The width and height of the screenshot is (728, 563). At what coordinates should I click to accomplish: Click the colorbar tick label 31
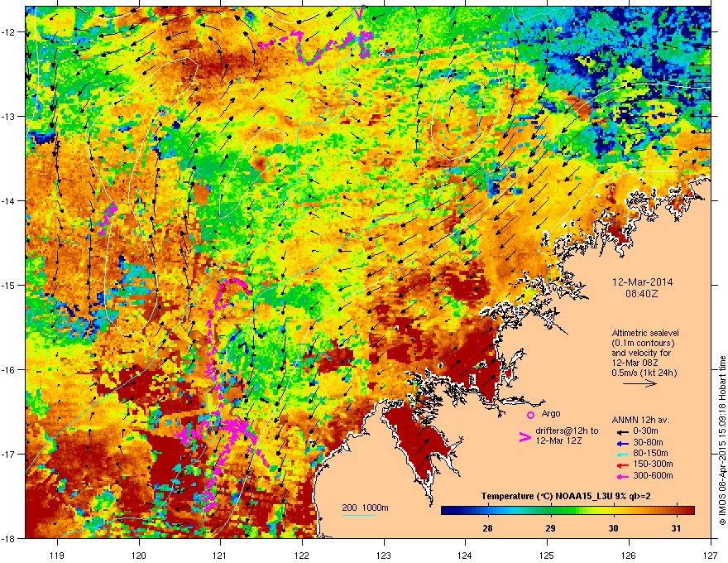click(x=677, y=528)
